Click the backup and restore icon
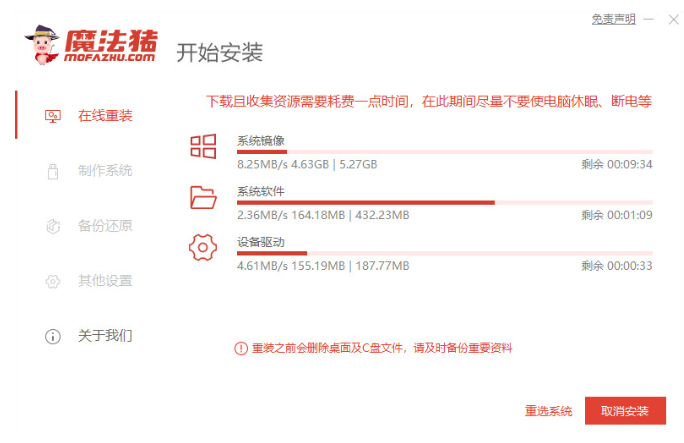Image resolution: width=684 pixels, height=443 pixels. coord(53,226)
